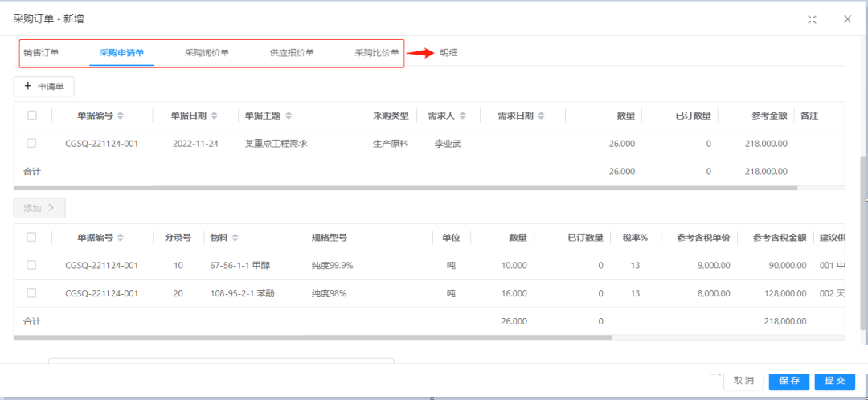Click the 需求日期 sort icon
This screenshot has height=400, width=868.
tap(542, 116)
